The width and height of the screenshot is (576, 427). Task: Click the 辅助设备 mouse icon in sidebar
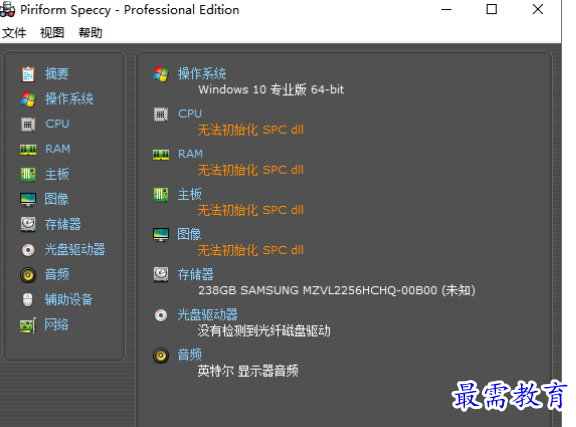[28, 299]
